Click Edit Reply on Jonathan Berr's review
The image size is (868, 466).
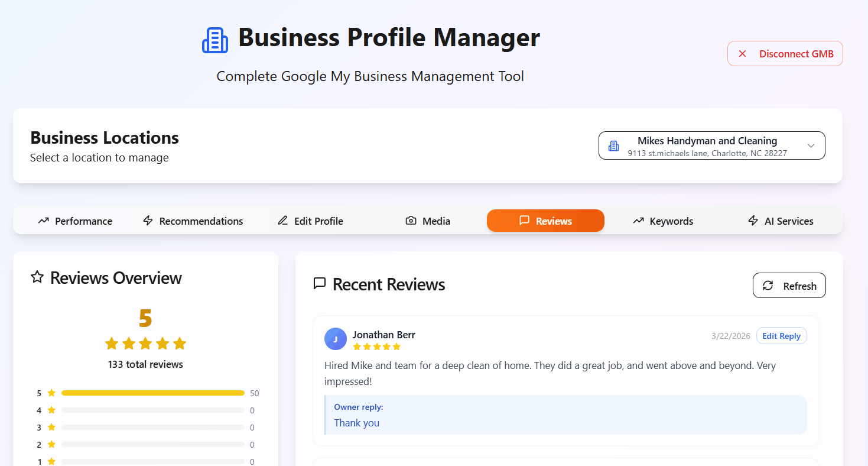tap(781, 335)
